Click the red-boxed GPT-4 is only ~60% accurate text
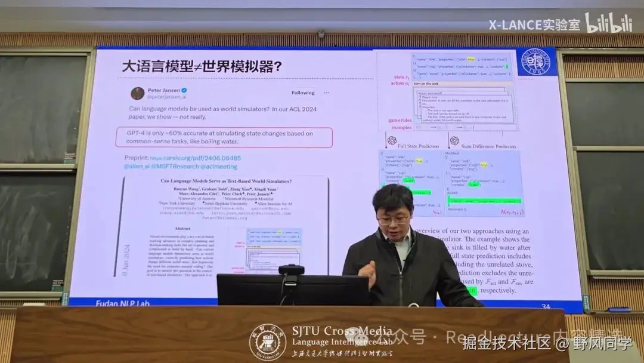644x363 pixels. pos(224,137)
